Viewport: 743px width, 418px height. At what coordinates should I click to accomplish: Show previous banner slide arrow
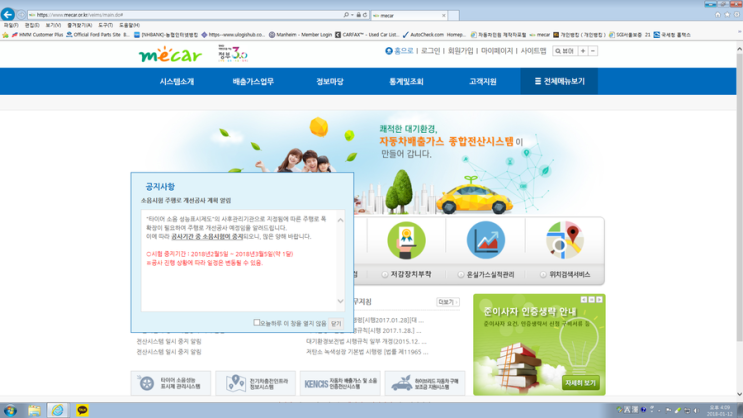(584, 300)
